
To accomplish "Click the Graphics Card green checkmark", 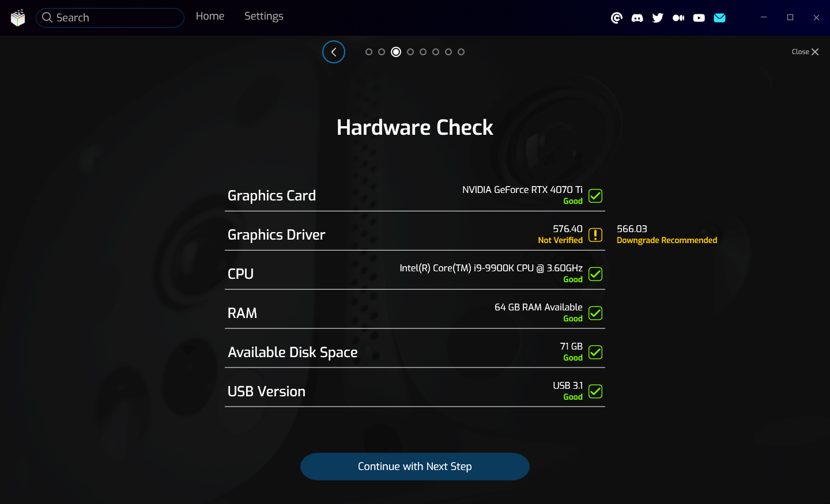I will point(595,196).
